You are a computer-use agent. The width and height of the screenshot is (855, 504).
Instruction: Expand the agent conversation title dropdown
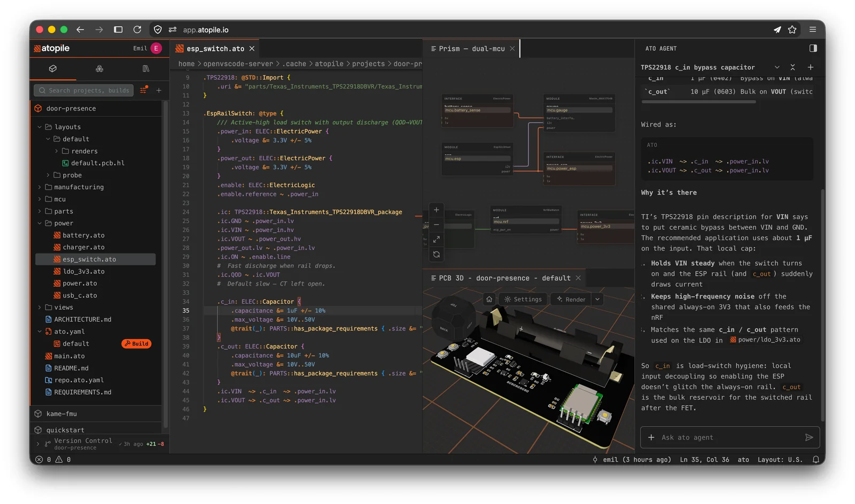click(777, 67)
